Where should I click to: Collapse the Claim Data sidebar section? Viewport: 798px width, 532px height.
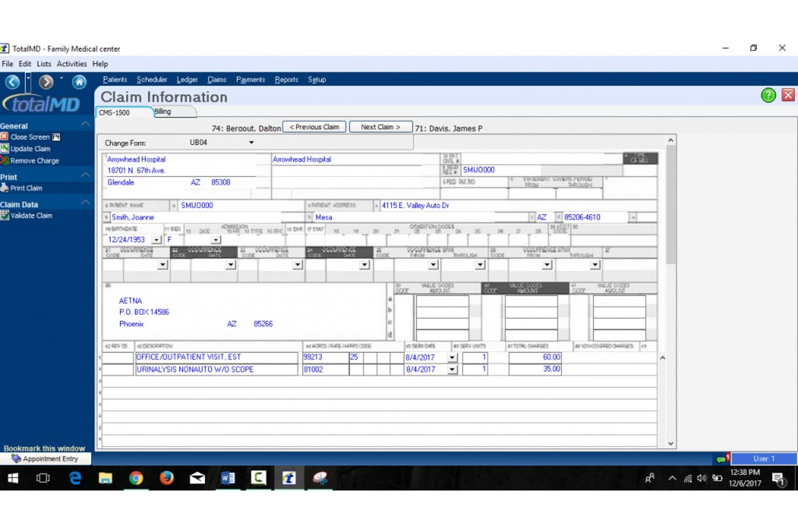[x=85, y=202]
